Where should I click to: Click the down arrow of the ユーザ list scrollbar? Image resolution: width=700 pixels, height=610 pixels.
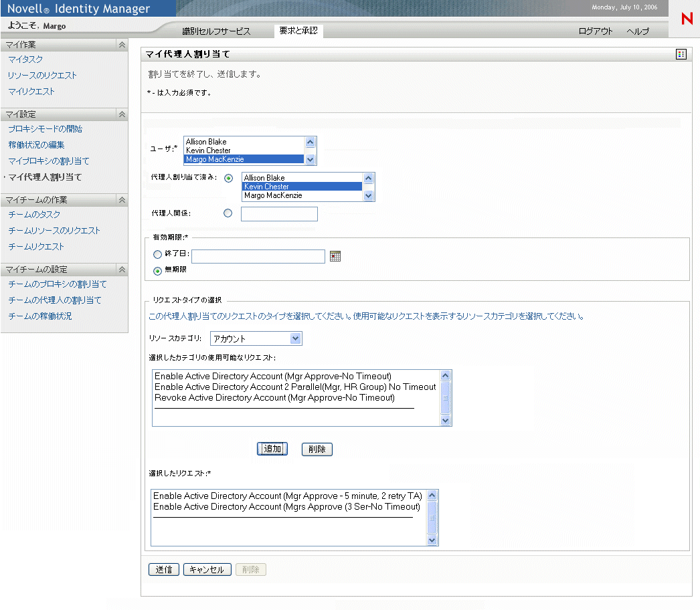pos(311,159)
